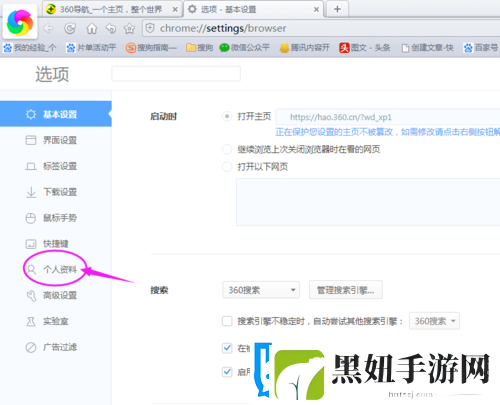Go back with the back arrow
The image size is (500, 405).
pos(49,28)
